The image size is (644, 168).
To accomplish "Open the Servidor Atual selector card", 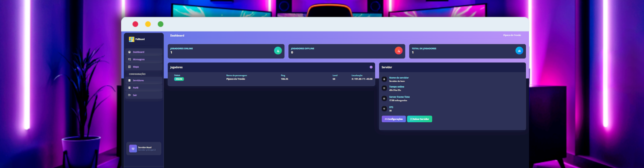I will pos(144,149).
